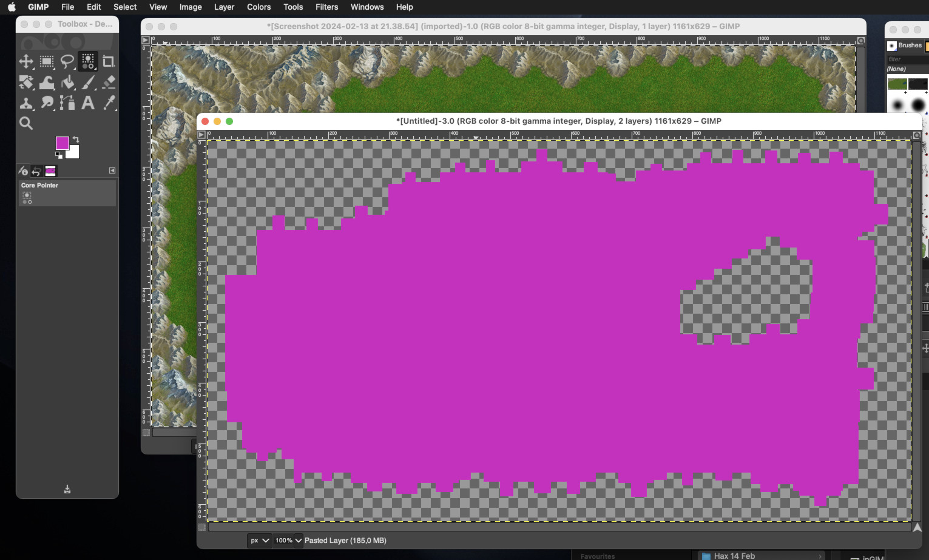Open the File menu
This screenshot has height=560, width=929.
pyautogui.click(x=68, y=7)
